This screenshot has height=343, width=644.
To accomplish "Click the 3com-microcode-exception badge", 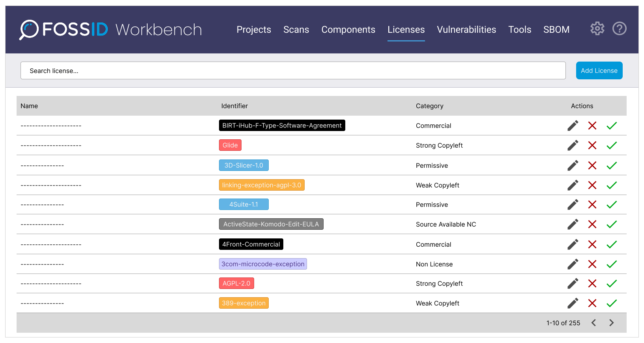I will (263, 264).
